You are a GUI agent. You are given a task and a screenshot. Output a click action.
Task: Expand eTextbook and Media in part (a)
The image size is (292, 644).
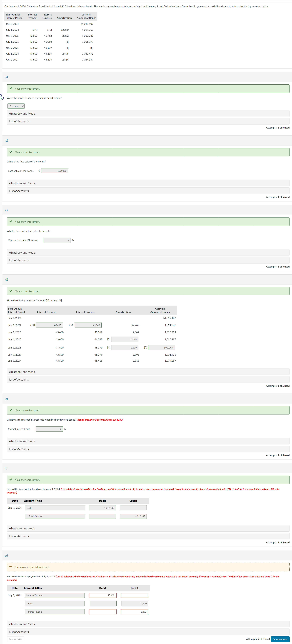click(22, 114)
